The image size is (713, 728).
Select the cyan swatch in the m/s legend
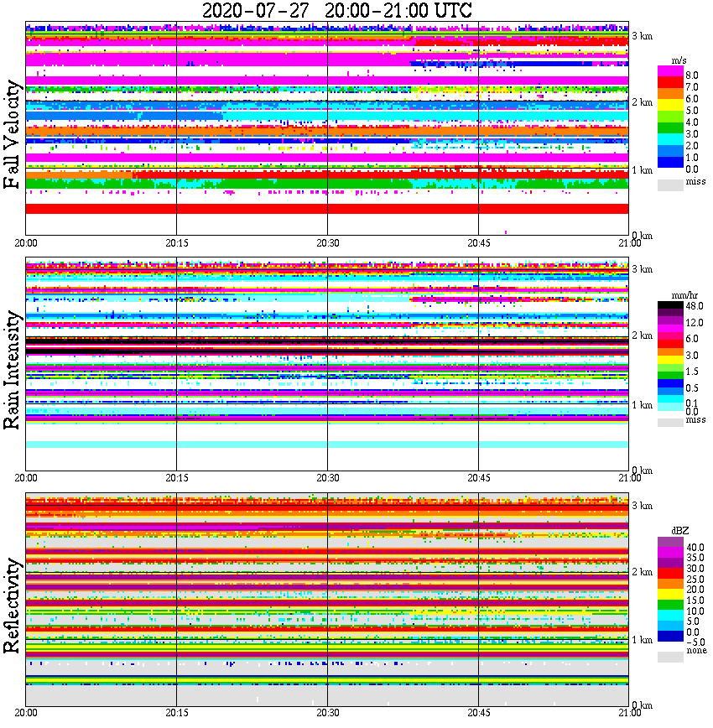pos(671,139)
